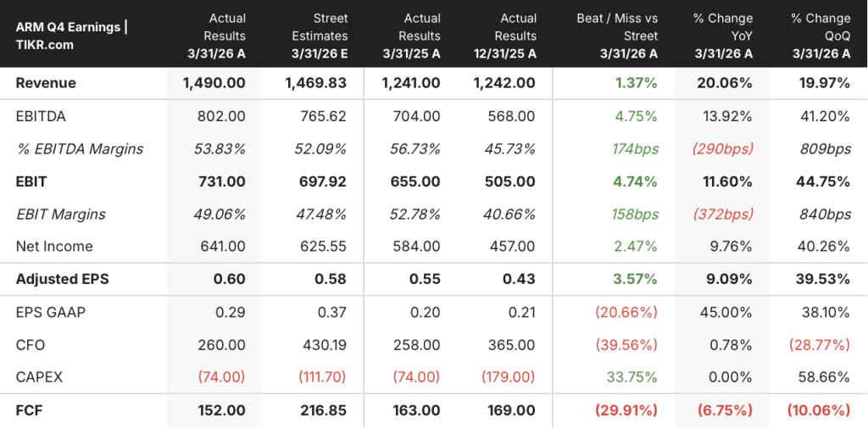868x429 pixels.
Task: Click the revenue value 1,490.00
Action: pos(214,84)
